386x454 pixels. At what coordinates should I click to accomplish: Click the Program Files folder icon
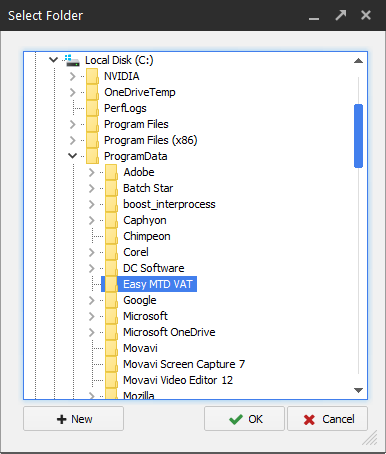(x=92, y=124)
